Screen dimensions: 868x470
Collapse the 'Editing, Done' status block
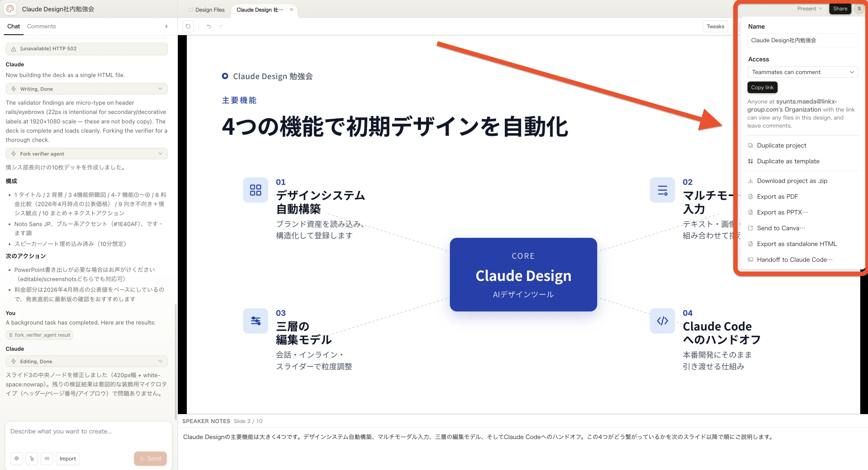(160, 361)
